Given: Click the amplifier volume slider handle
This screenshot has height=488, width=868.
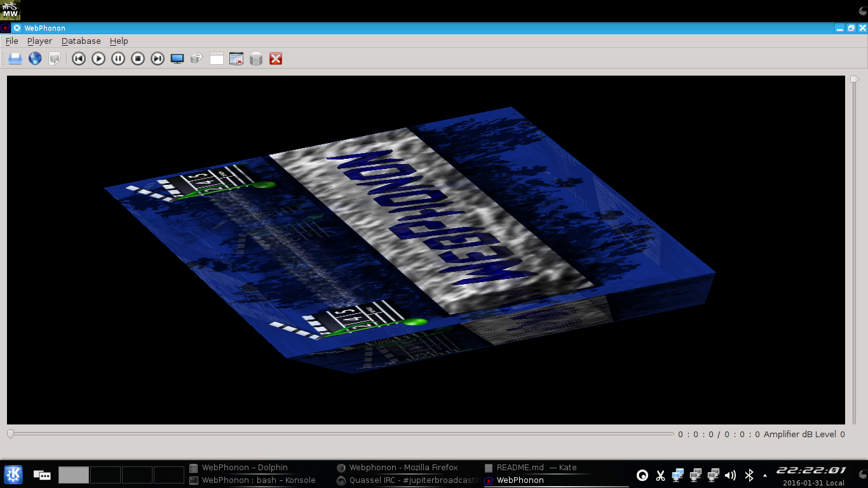Looking at the screenshot, I should (854, 79).
